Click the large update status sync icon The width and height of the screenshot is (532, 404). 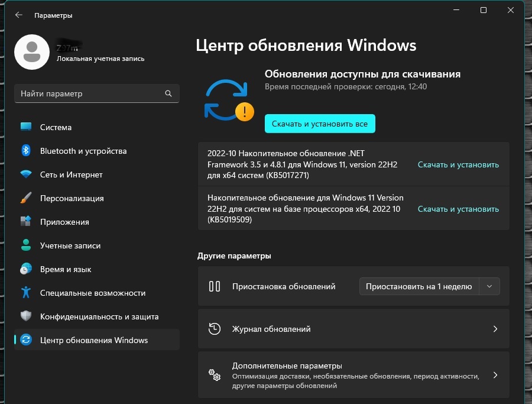(x=229, y=100)
